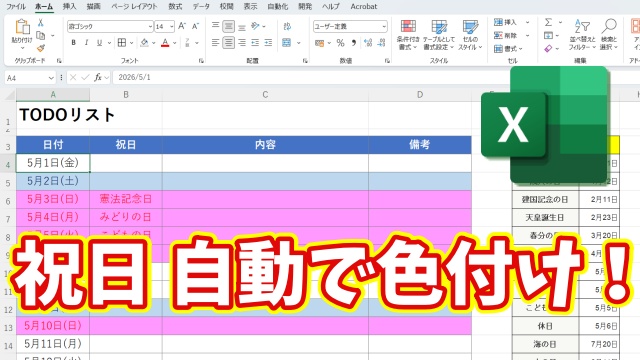Open the ファイル tab

pos(16,7)
